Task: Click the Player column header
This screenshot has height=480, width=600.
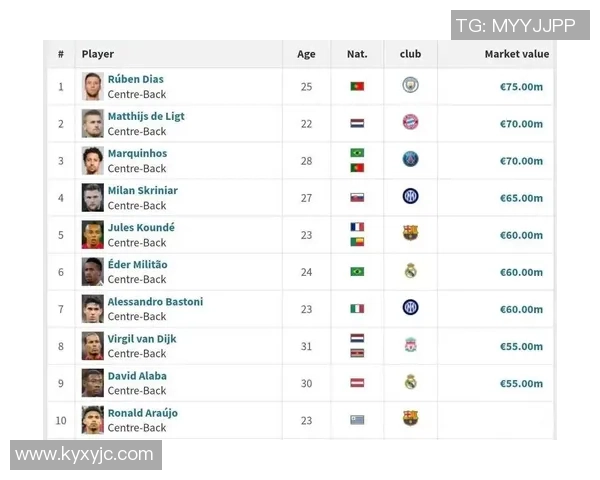Action: click(x=98, y=54)
